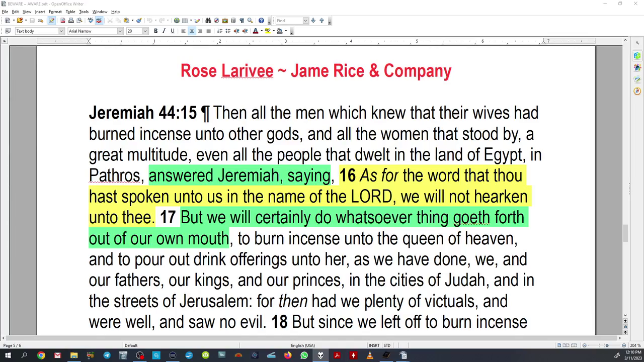Type in the Find search field

pos(289,21)
